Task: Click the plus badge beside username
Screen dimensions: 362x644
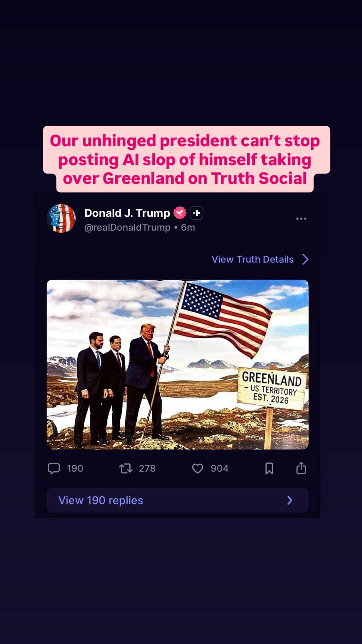Action: (x=197, y=213)
